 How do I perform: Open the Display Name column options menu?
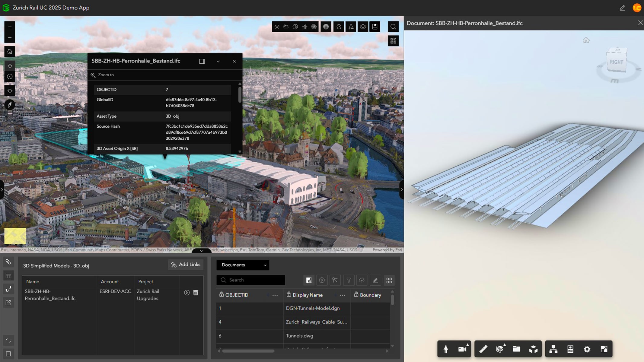click(x=343, y=295)
